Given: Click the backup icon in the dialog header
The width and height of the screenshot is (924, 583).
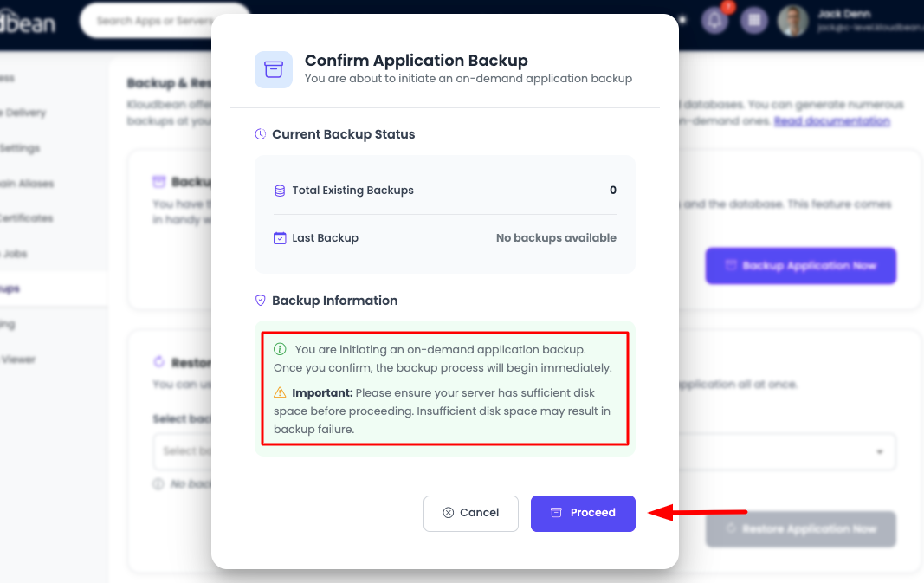Looking at the screenshot, I should (x=273, y=68).
